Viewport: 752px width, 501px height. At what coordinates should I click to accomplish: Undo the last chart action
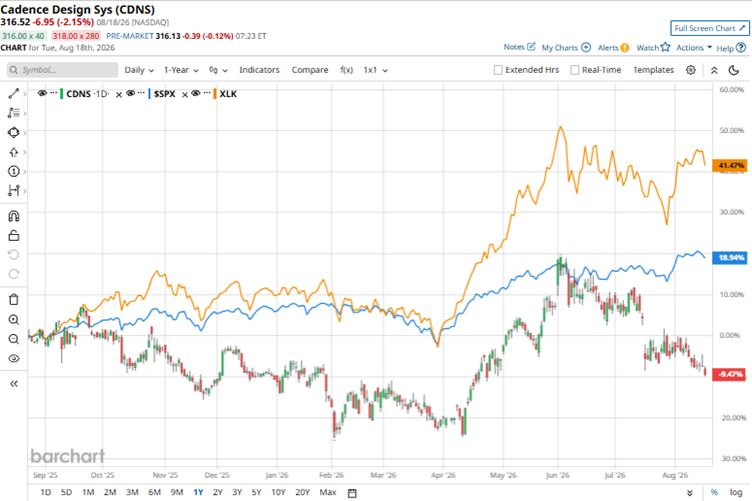[13, 255]
